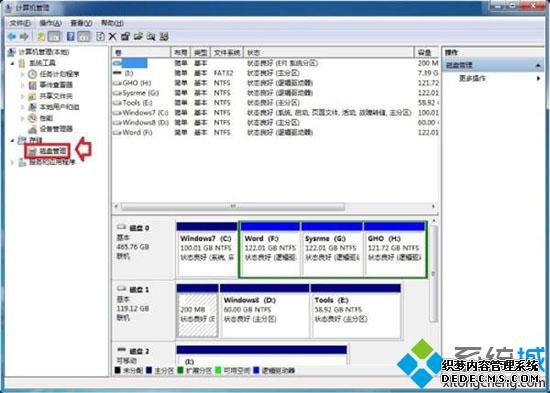Select the Windows8 (D:) row in the volume list
The width and height of the screenshot is (550, 393).
(276, 122)
